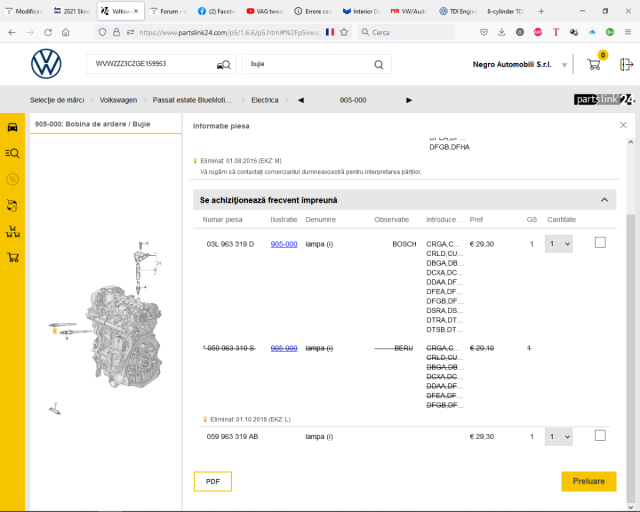The height and width of the screenshot is (512, 640).
Task: Switch to the Forum browser tab
Action: tap(168, 11)
